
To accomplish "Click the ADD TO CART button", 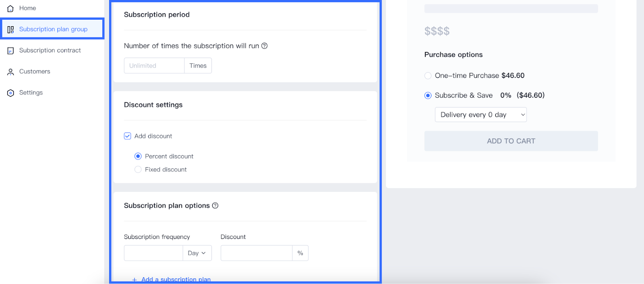I will (511, 141).
